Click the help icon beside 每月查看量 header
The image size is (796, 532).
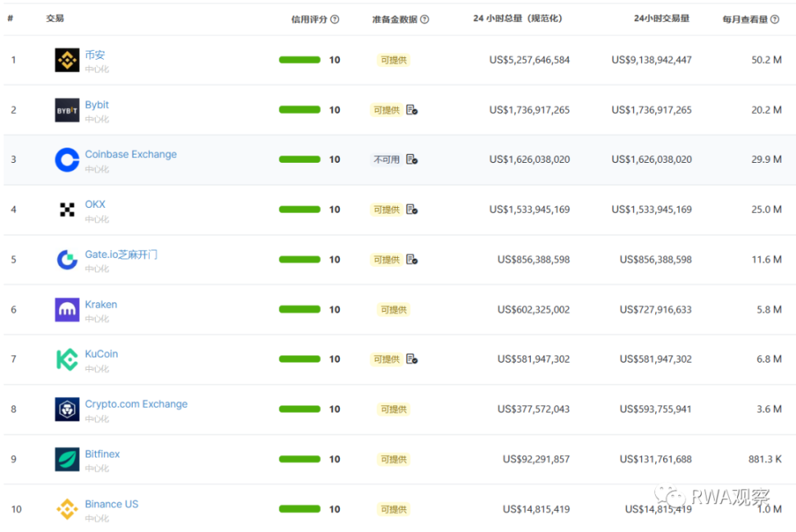tap(775, 20)
